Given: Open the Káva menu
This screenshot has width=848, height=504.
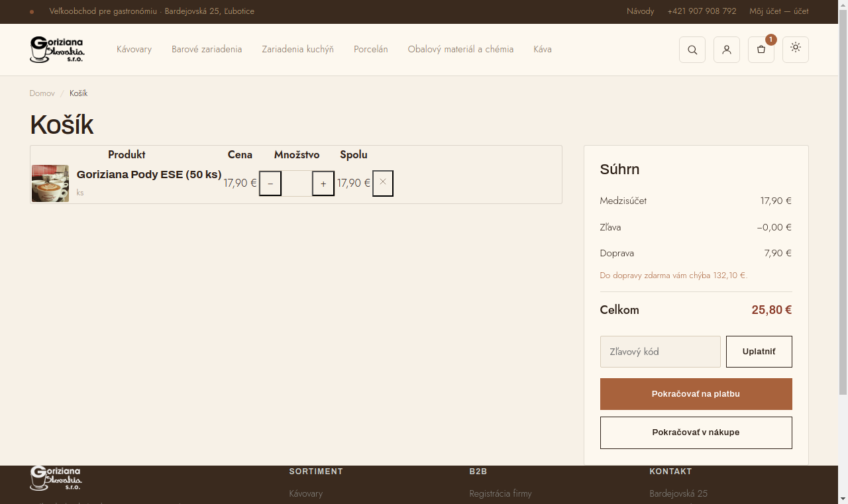Looking at the screenshot, I should [x=543, y=50].
